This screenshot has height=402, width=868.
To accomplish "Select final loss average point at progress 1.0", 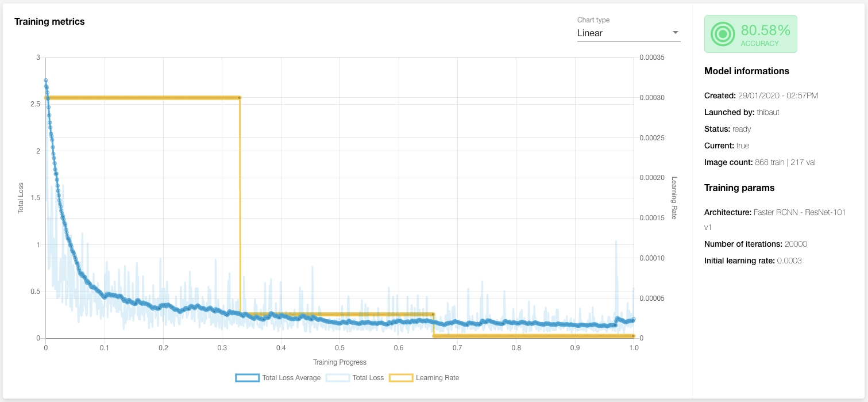I will (633, 319).
